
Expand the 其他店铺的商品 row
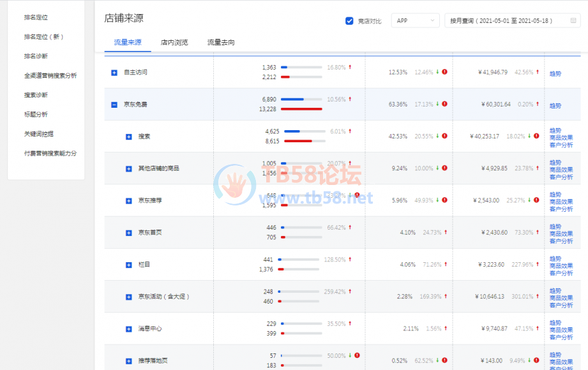(128, 168)
